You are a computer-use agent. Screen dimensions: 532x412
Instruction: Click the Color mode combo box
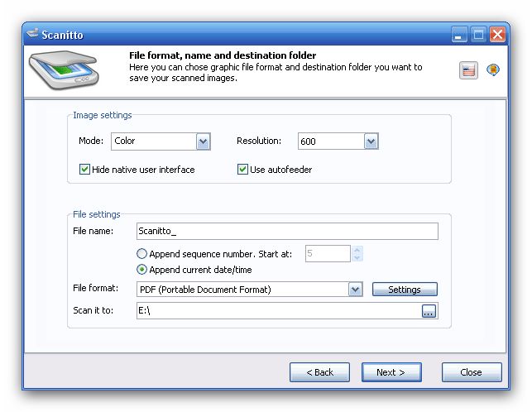(161, 141)
